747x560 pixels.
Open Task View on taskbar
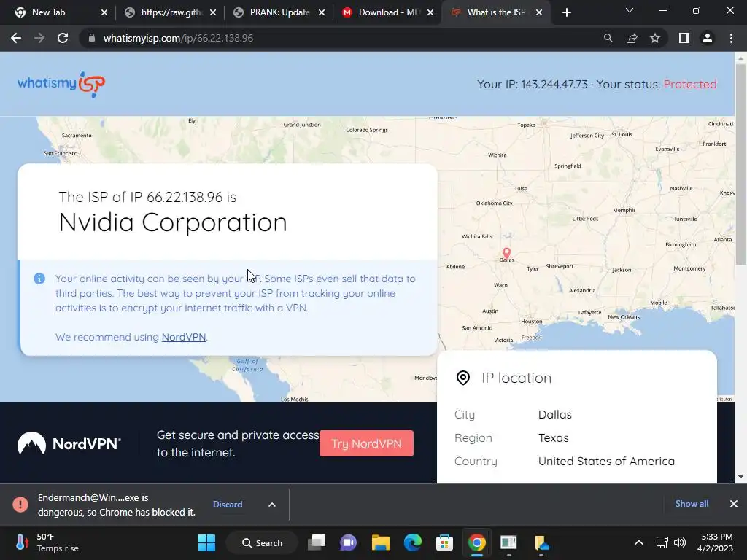(317, 542)
